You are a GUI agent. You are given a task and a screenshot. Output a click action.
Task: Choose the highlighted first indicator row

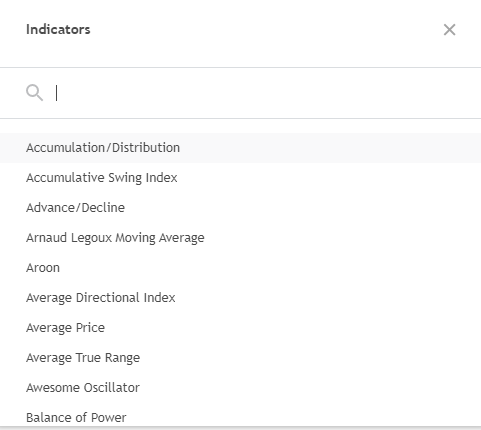click(x=240, y=148)
